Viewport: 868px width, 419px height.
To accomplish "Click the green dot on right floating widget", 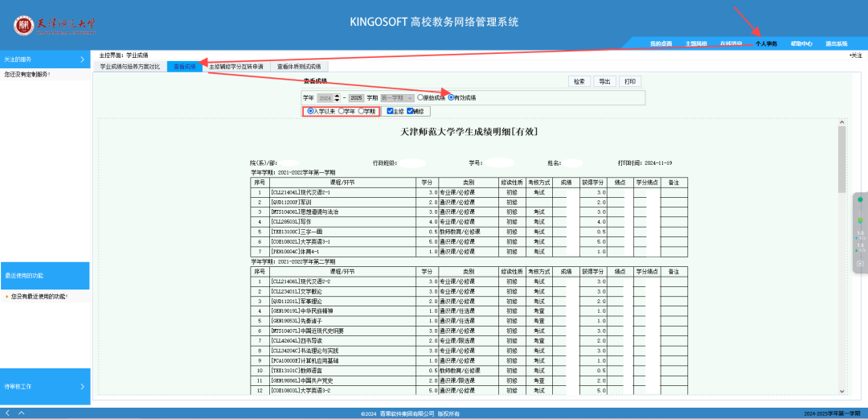I will point(860,199).
